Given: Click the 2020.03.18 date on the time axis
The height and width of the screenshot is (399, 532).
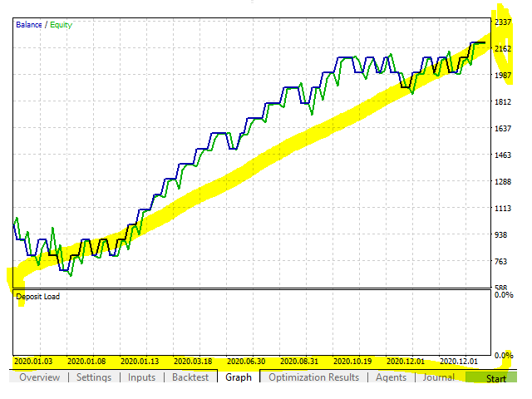Looking at the screenshot, I should coord(193,362).
